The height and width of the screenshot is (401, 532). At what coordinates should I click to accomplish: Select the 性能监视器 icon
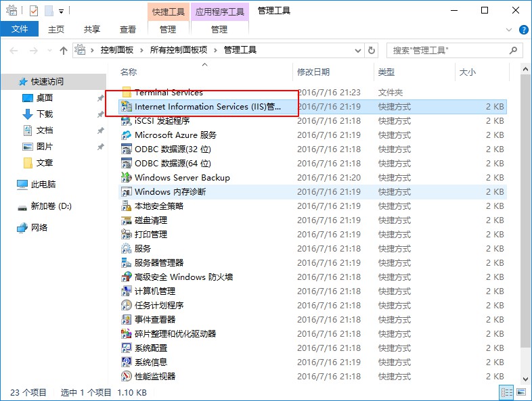(x=127, y=376)
